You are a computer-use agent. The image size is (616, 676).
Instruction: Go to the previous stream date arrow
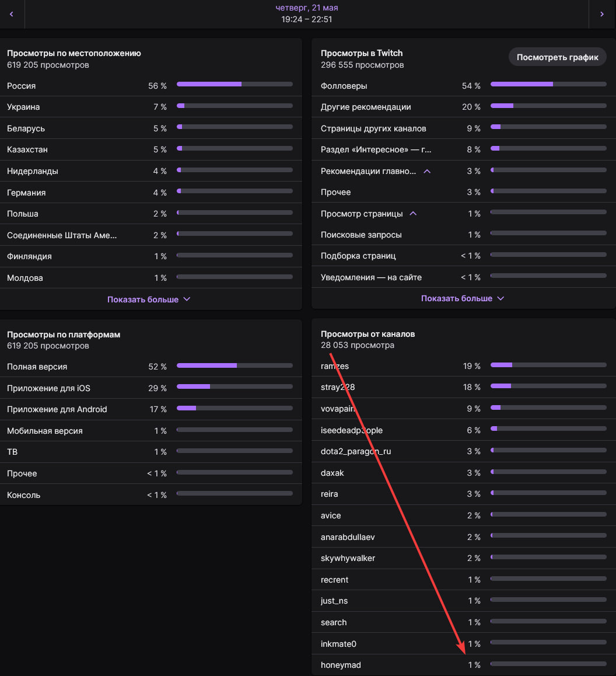coord(12,14)
